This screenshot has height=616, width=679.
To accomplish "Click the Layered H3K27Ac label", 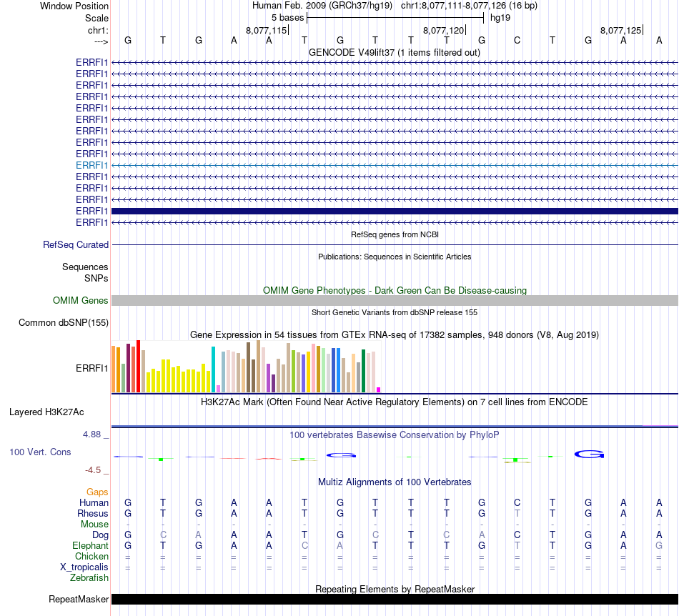I will pyautogui.click(x=46, y=412).
